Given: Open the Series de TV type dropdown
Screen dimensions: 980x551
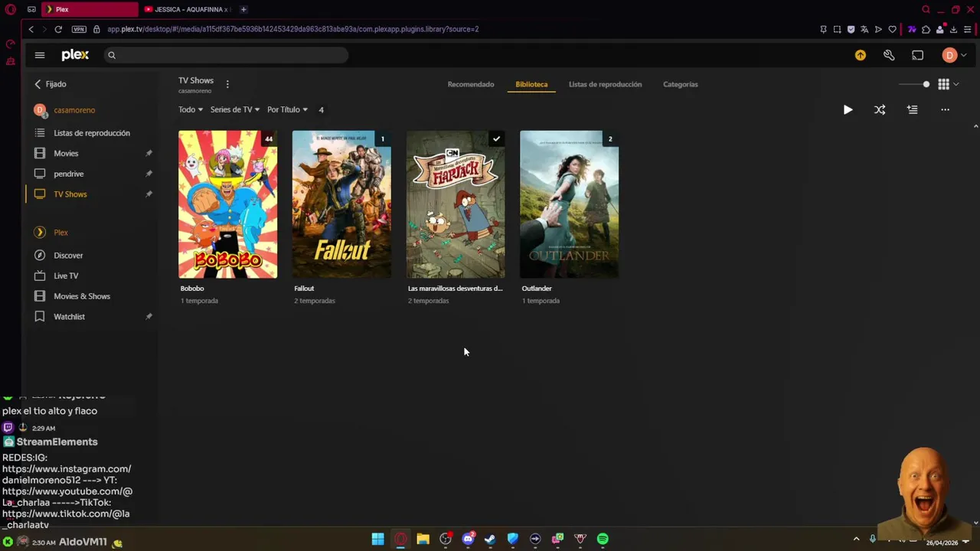Looking at the screenshot, I should pyautogui.click(x=235, y=109).
